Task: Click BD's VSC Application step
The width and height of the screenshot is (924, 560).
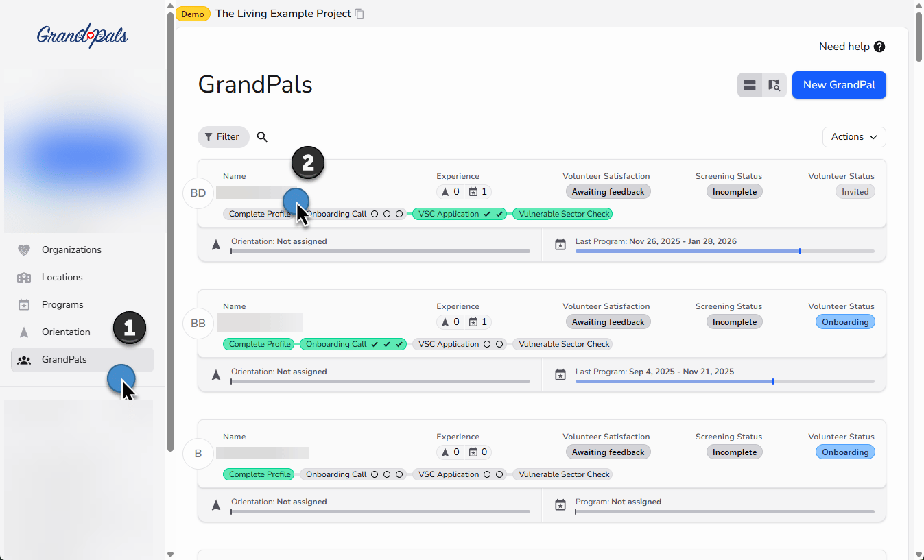Action: 459,214
